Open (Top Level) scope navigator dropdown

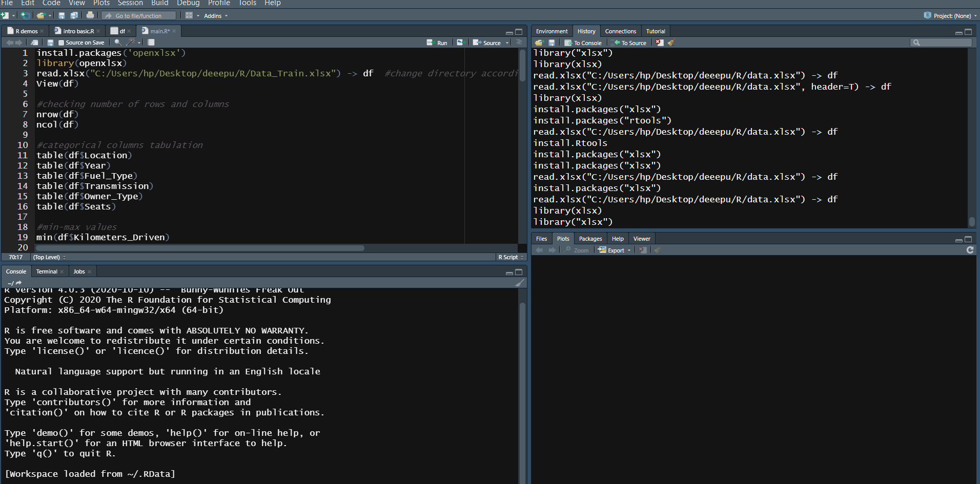[49, 257]
